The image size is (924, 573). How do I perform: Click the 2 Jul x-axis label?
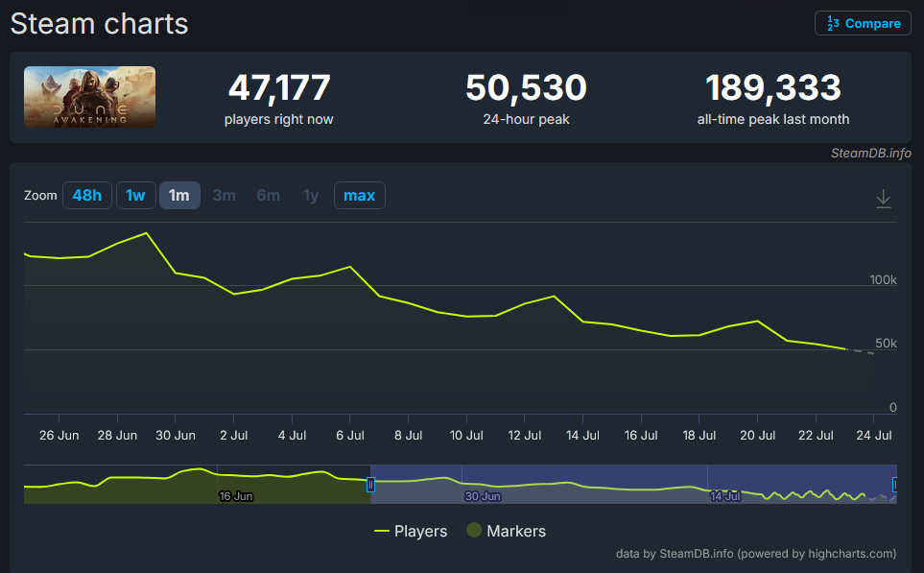coord(233,435)
